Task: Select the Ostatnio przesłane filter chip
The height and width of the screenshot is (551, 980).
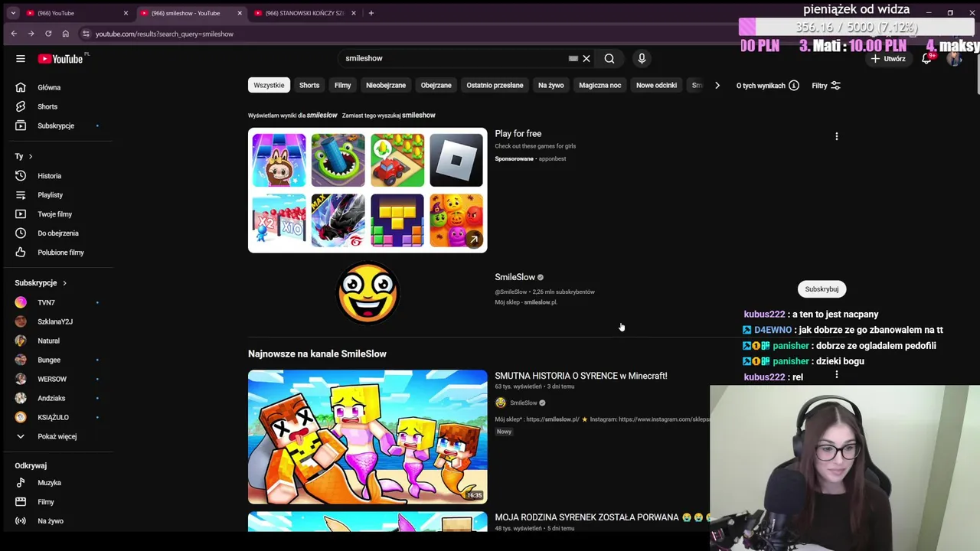Action: coord(495,85)
